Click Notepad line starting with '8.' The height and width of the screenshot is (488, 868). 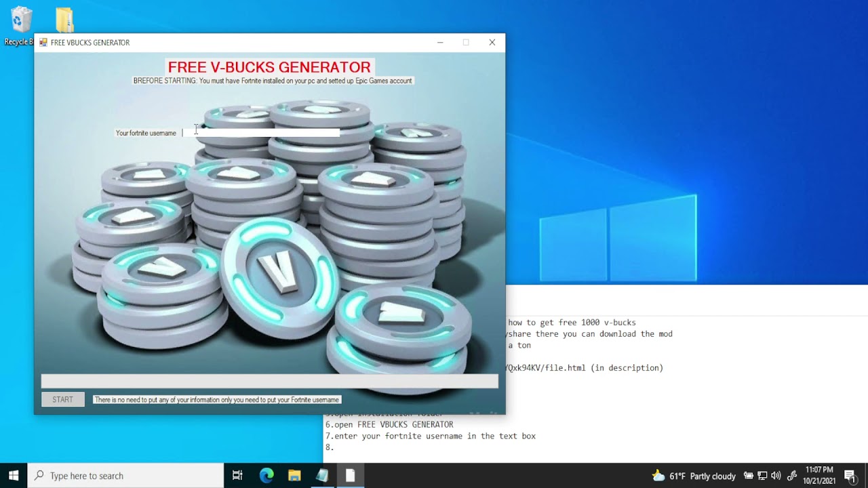[x=330, y=447]
